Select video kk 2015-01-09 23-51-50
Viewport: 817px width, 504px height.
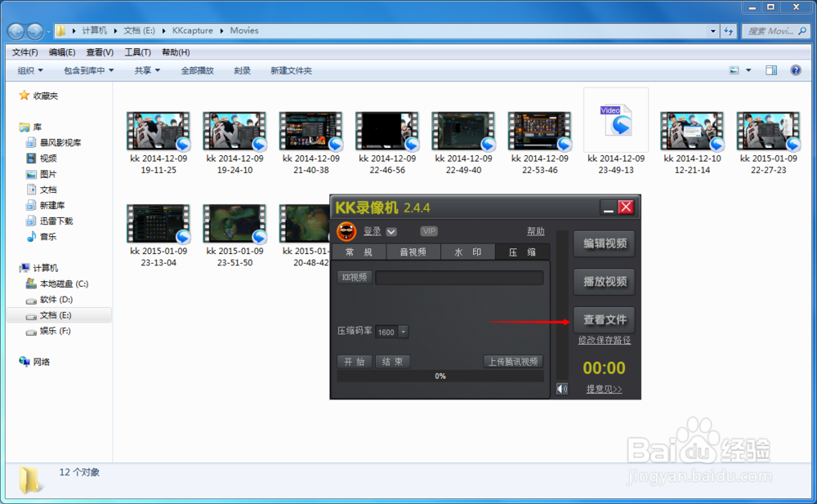coord(234,235)
